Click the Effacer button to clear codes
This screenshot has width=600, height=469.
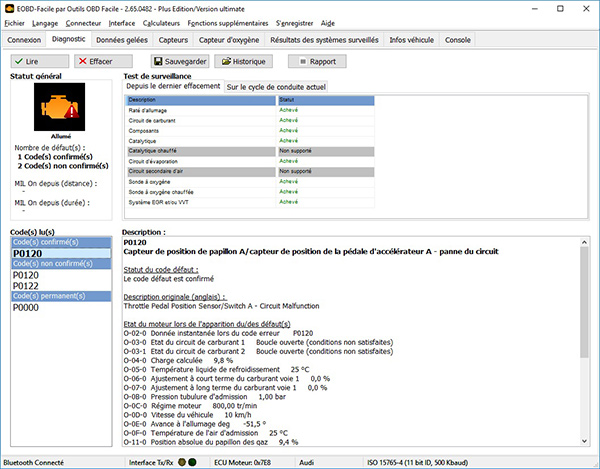[103, 61]
